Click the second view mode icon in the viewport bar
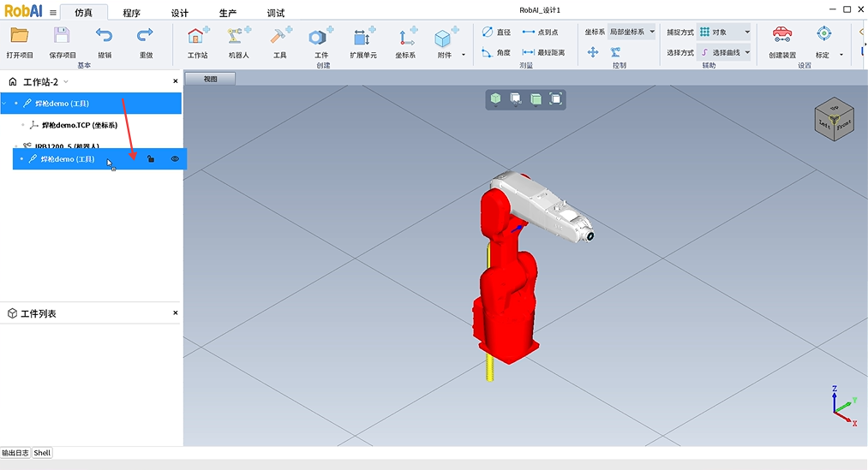The image size is (868, 470). (515, 98)
